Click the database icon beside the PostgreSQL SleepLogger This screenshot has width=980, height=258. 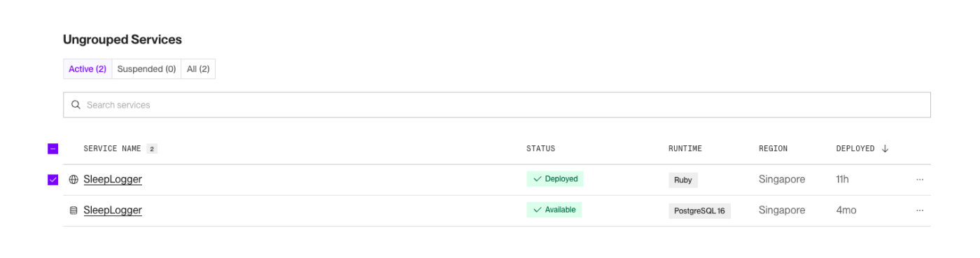coord(73,210)
